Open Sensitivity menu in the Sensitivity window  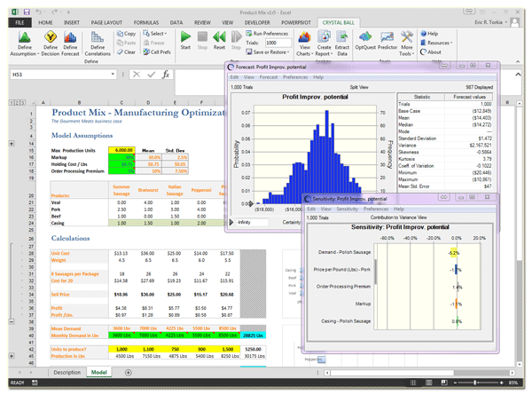point(347,209)
